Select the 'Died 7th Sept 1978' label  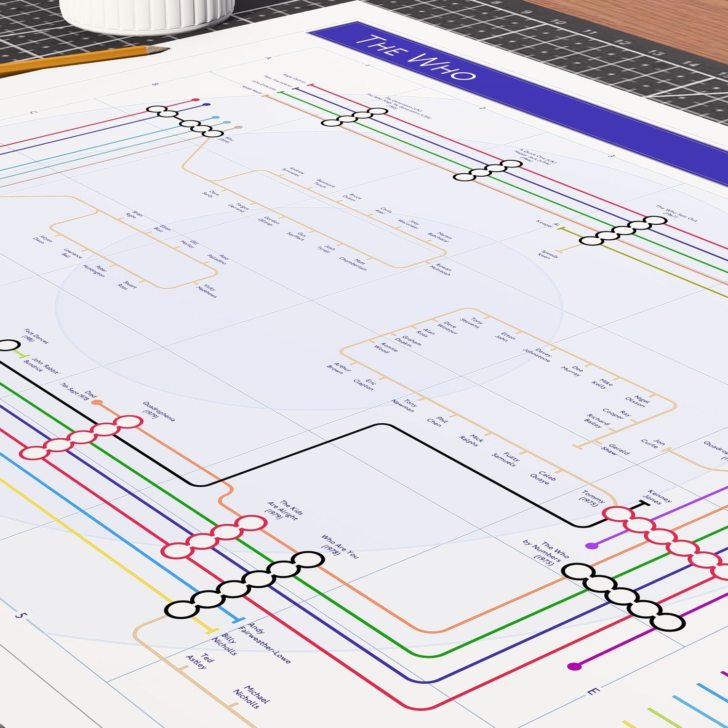tap(78, 392)
